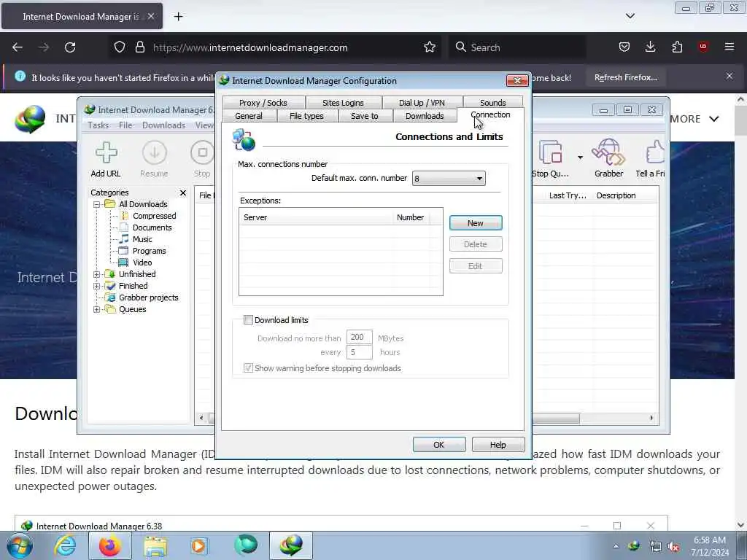Open Stop Queue dropdown arrow in toolbar

click(x=580, y=157)
